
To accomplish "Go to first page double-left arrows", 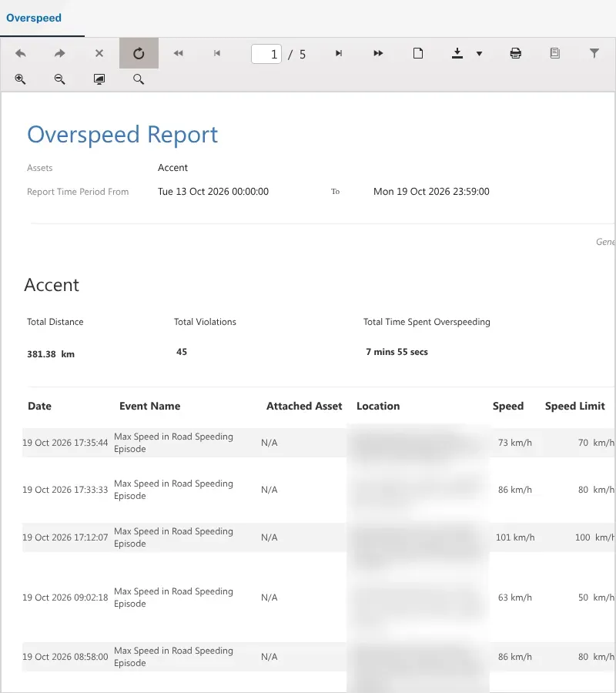I will tap(178, 53).
